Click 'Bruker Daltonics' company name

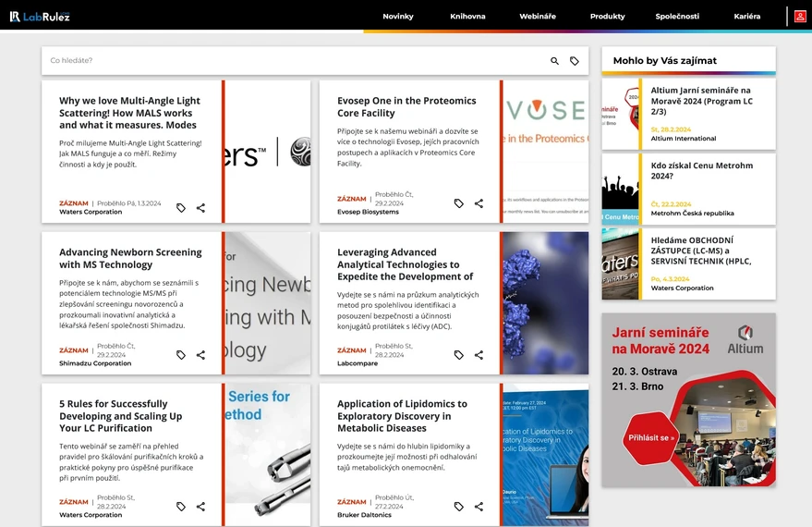pyautogui.click(x=364, y=515)
